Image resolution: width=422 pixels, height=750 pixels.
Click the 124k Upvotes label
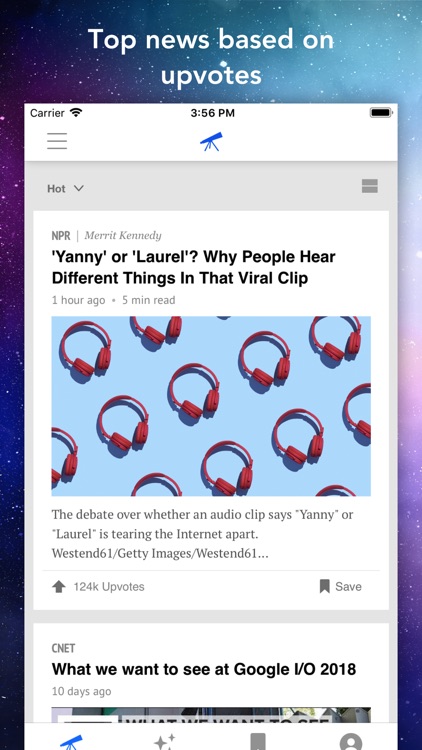[x=109, y=586]
